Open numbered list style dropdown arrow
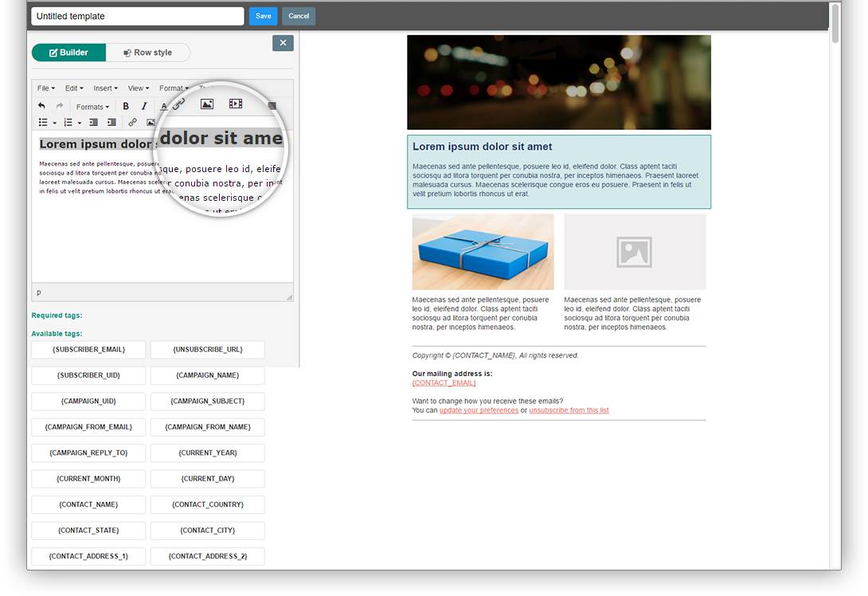This screenshot has height=596, width=868. (x=79, y=123)
